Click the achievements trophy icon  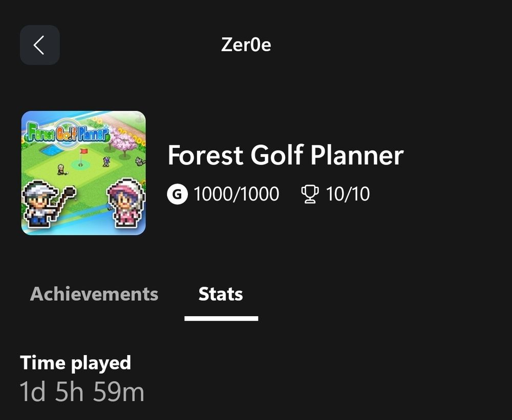[310, 194]
